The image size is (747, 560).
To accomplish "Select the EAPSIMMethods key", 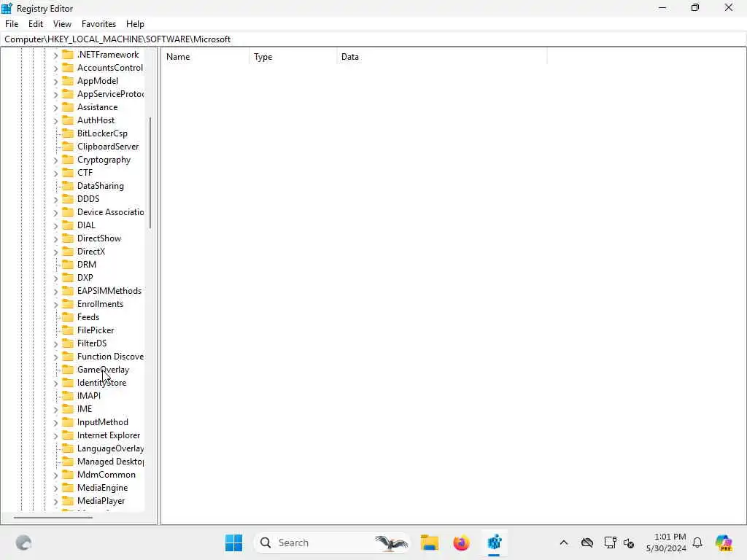I will click(x=109, y=290).
